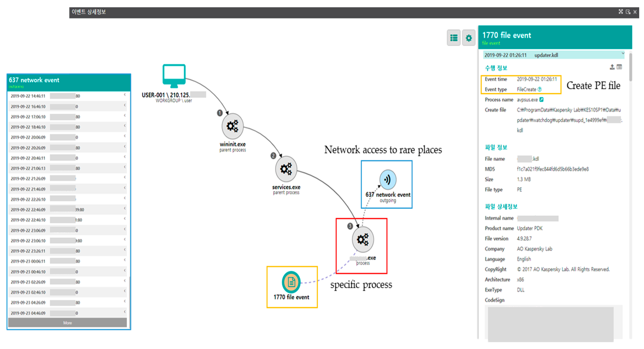
Task: Select the 1770 file event document icon
Action: tap(291, 282)
